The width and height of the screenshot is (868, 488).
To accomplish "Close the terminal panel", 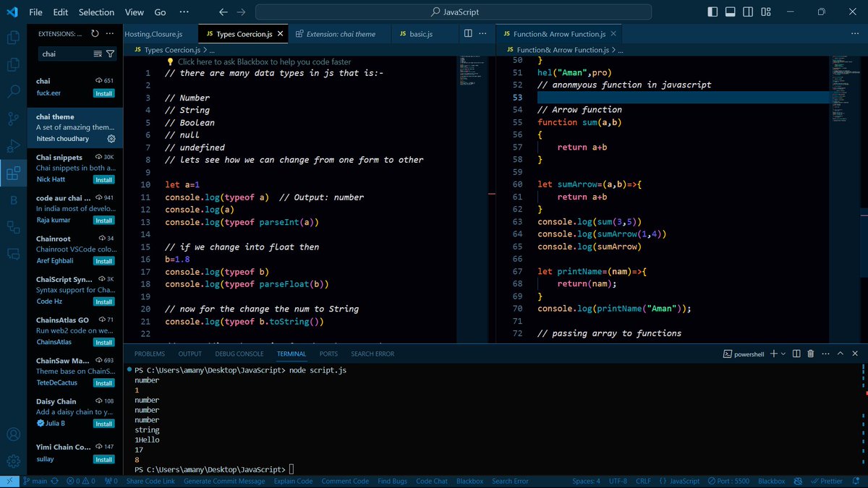I will click(x=856, y=354).
